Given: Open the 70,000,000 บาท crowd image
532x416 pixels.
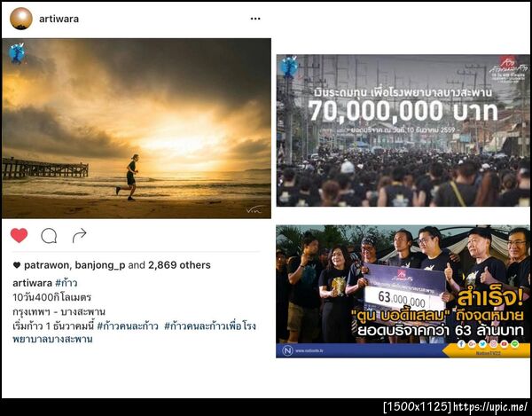Looking at the screenshot, I should tap(403, 130).
